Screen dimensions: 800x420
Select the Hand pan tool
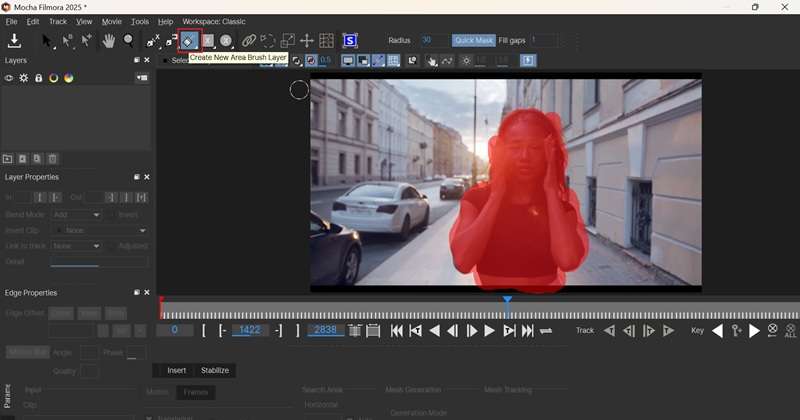coord(108,40)
